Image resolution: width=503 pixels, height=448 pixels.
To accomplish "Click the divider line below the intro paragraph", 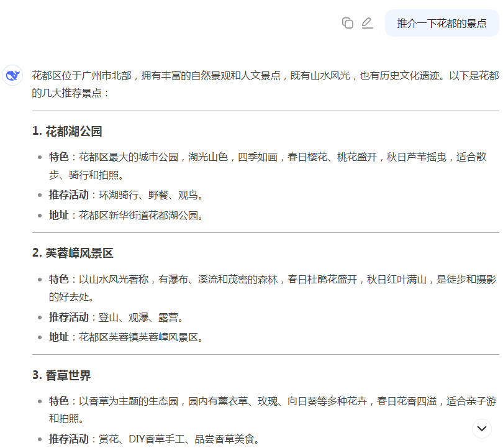I will click(265, 111).
